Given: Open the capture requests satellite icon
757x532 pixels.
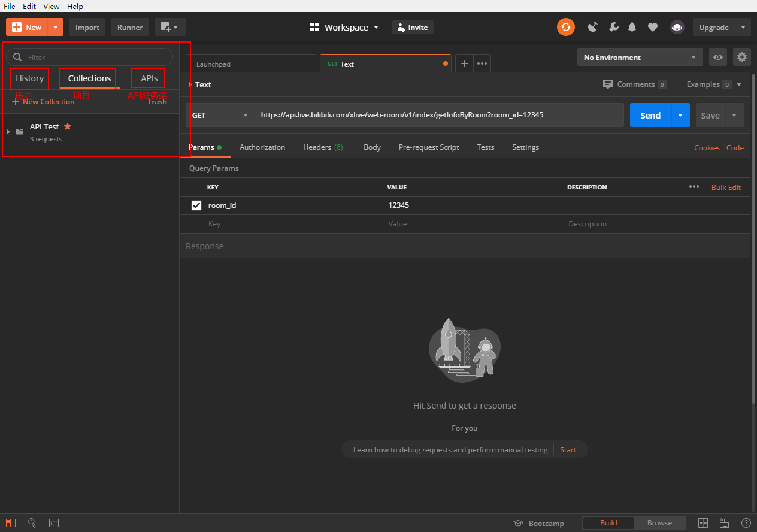Looking at the screenshot, I should click(x=593, y=27).
